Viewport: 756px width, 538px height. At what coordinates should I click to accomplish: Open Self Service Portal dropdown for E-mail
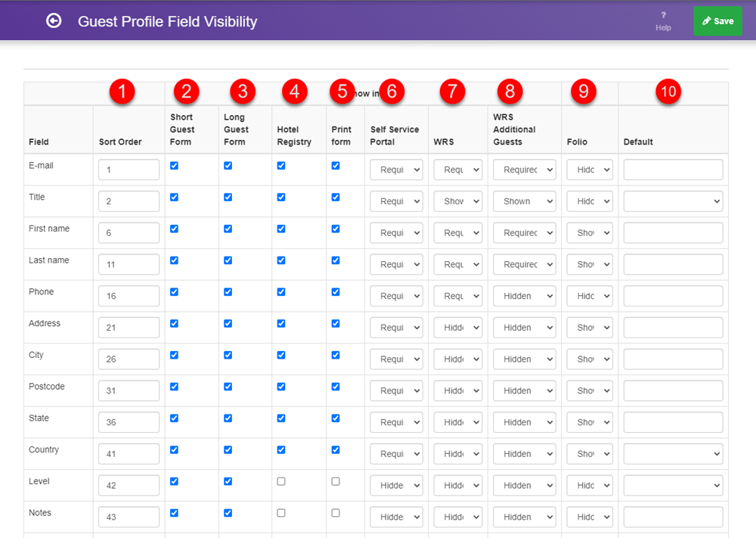396,169
